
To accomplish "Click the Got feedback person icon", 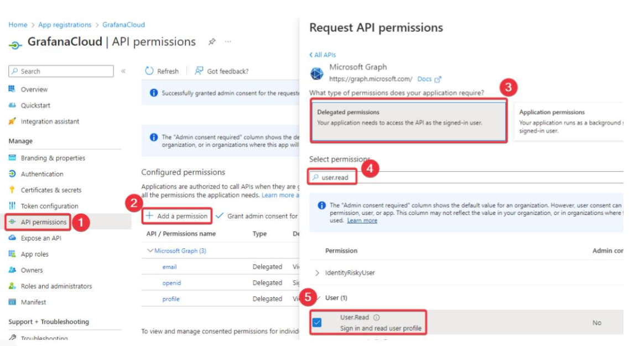I will 199,71.
